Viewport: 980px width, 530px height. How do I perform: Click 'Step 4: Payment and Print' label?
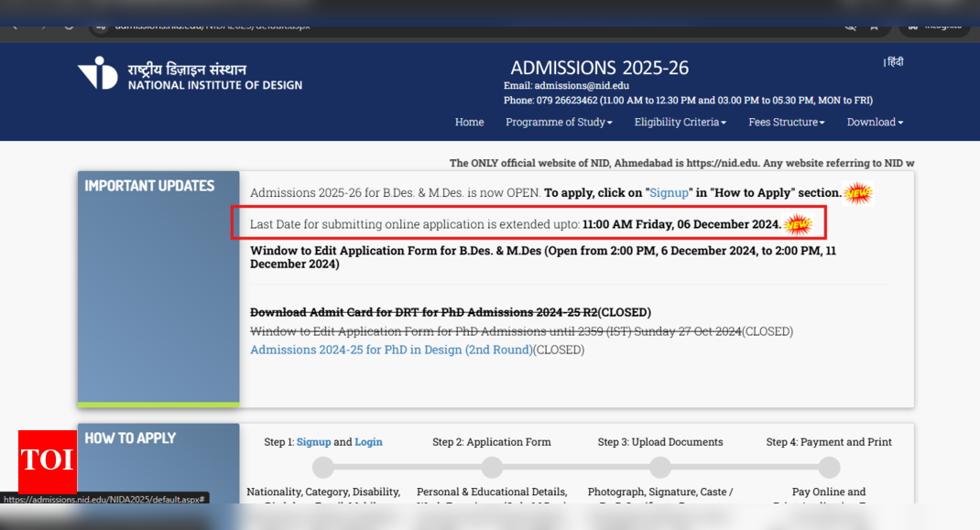coord(829,442)
